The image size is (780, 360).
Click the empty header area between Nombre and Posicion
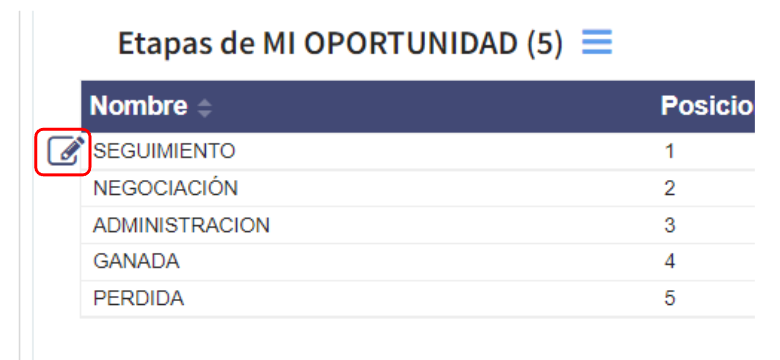(x=435, y=106)
